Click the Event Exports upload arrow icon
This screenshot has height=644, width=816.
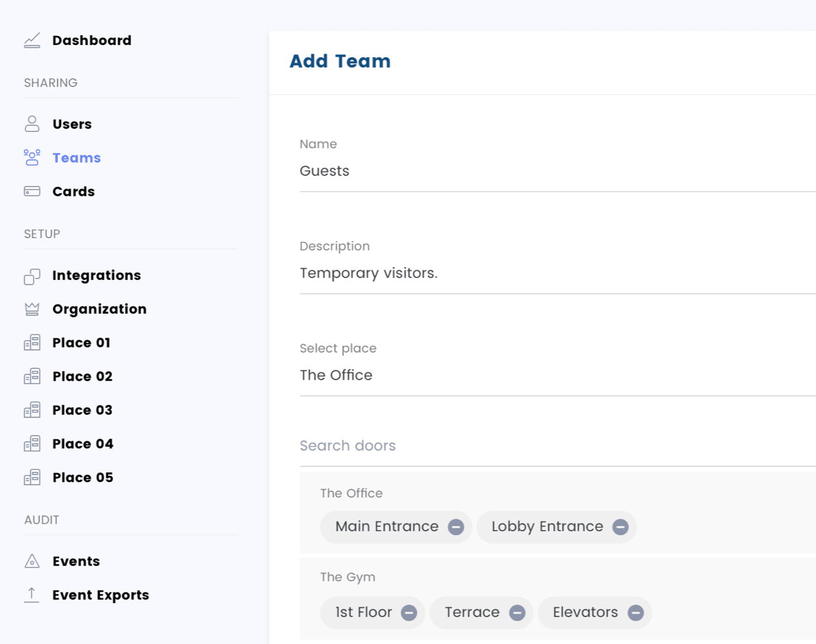[32, 594]
